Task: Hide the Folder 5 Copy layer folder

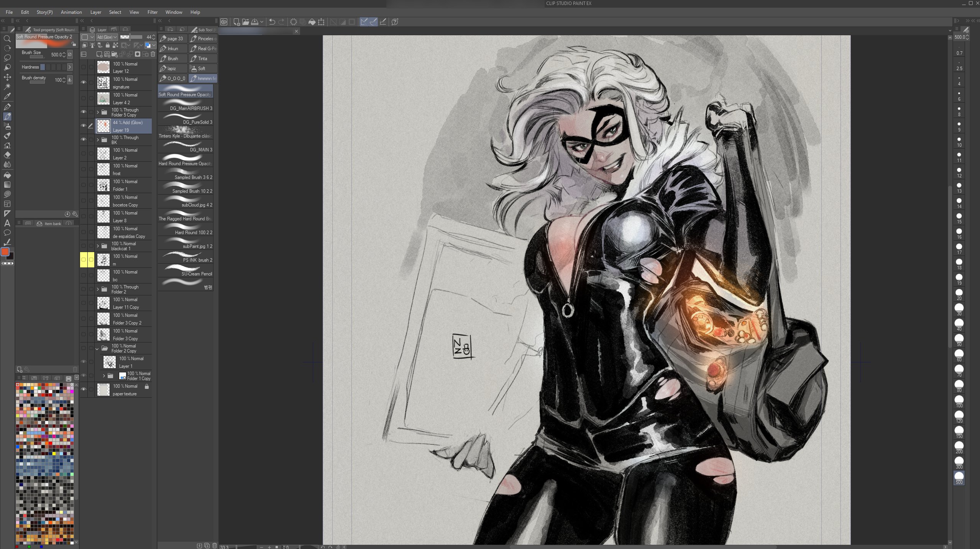Action: [84, 112]
